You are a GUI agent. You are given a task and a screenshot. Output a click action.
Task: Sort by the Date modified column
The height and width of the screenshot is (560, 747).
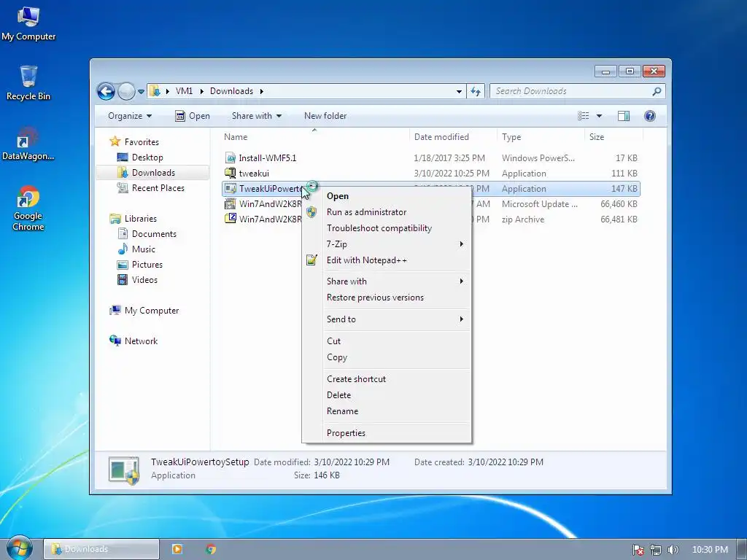452,136
